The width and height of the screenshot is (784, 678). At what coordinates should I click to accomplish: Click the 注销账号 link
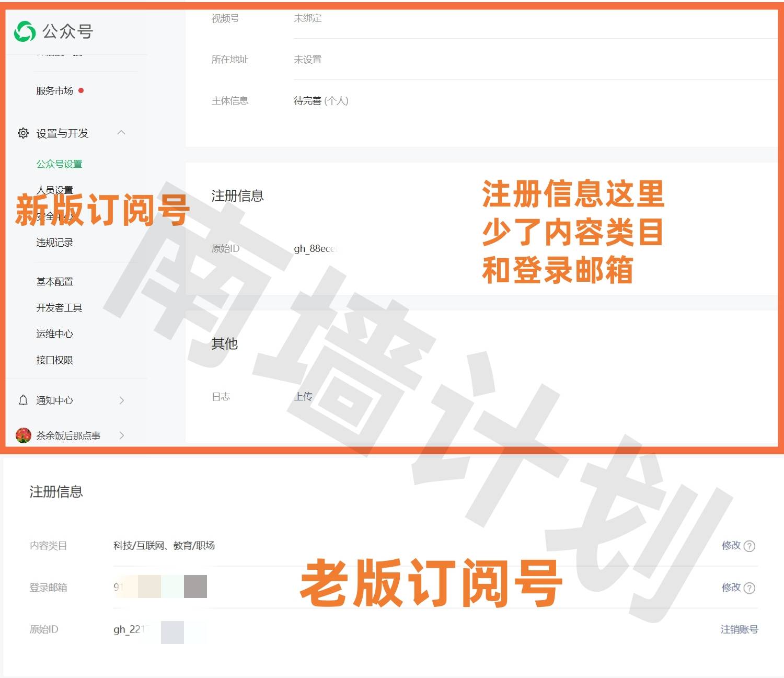coord(739,629)
